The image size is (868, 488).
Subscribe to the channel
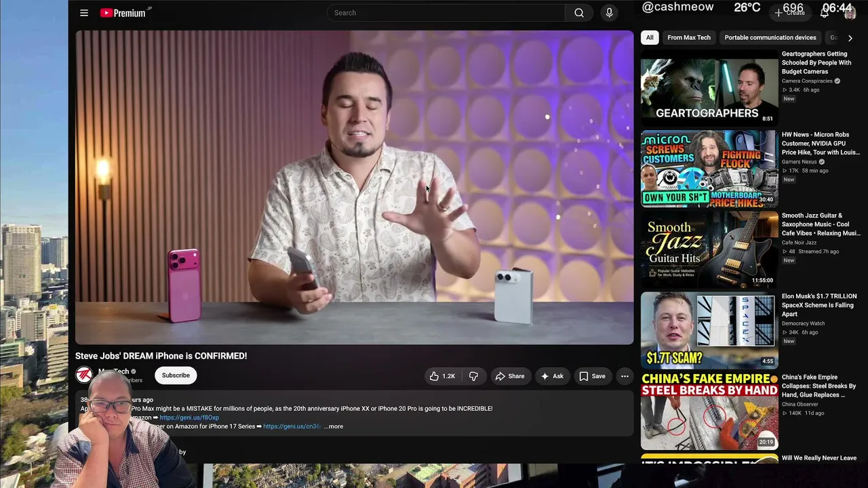pyautogui.click(x=176, y=375)
